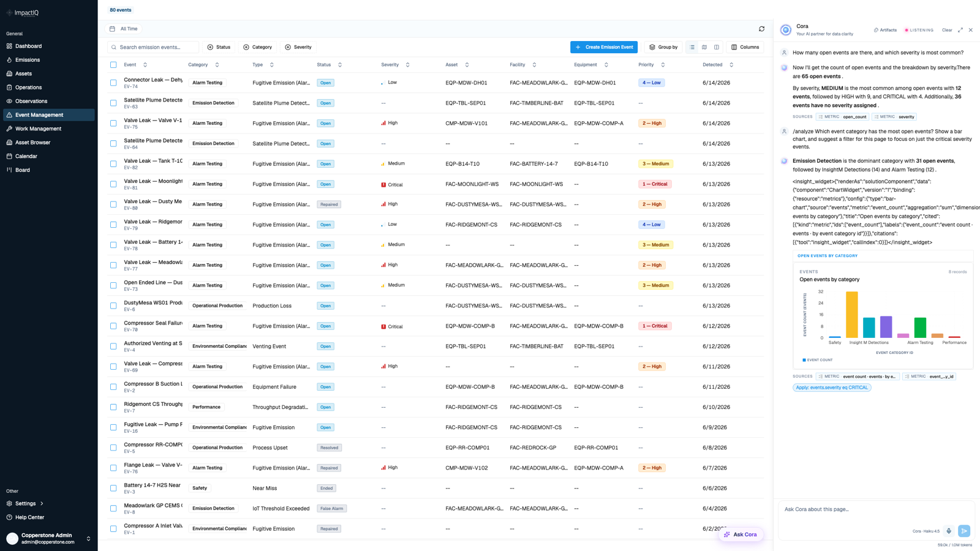This screenshot has width=980, height=551.
Task: Click the Help Center icon
Action: click(x=9, y=517)
